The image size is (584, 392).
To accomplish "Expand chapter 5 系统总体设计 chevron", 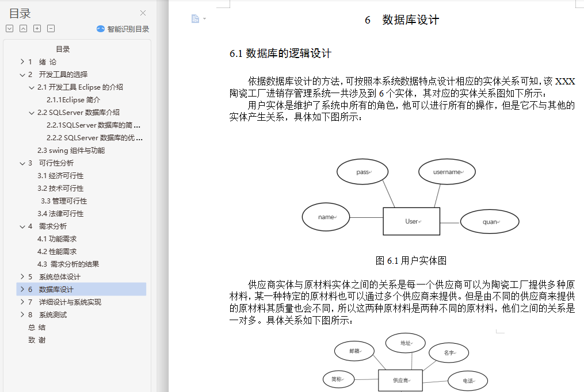I will 22,276.
